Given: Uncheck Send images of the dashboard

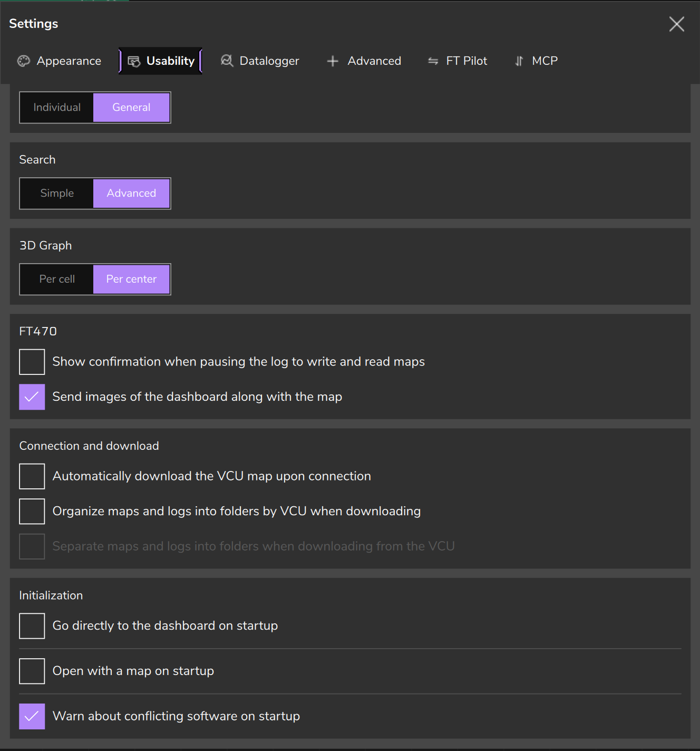Looking at the screenshot, I should coord(32,397).
